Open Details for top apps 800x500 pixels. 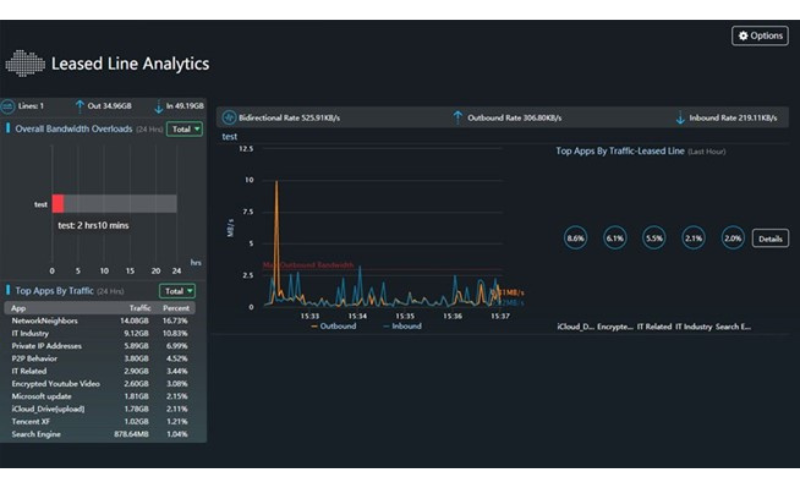point(770,239)
